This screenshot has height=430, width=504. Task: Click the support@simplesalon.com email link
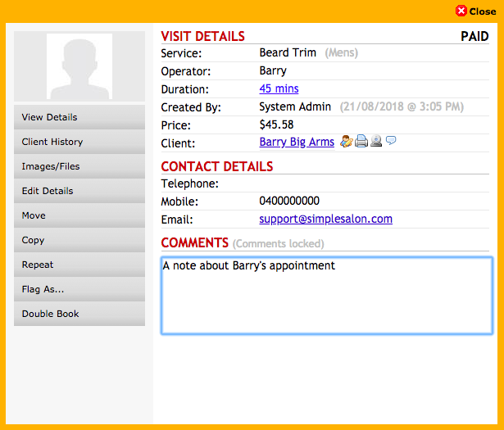(x=325, y=219)
